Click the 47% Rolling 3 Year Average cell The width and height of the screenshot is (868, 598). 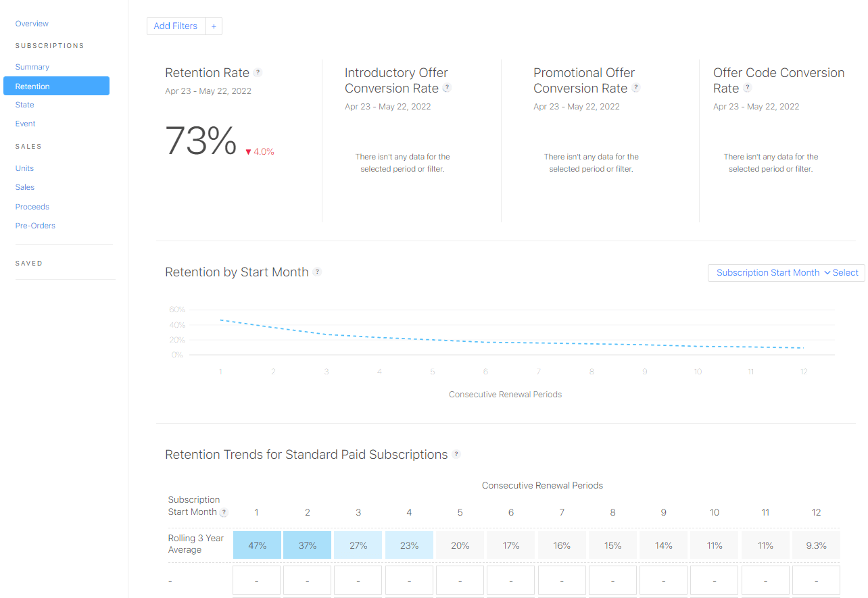(x=256, y=544)
